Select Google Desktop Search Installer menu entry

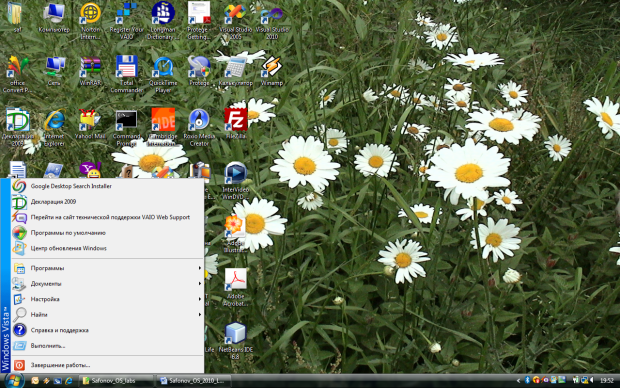point(108,186)
